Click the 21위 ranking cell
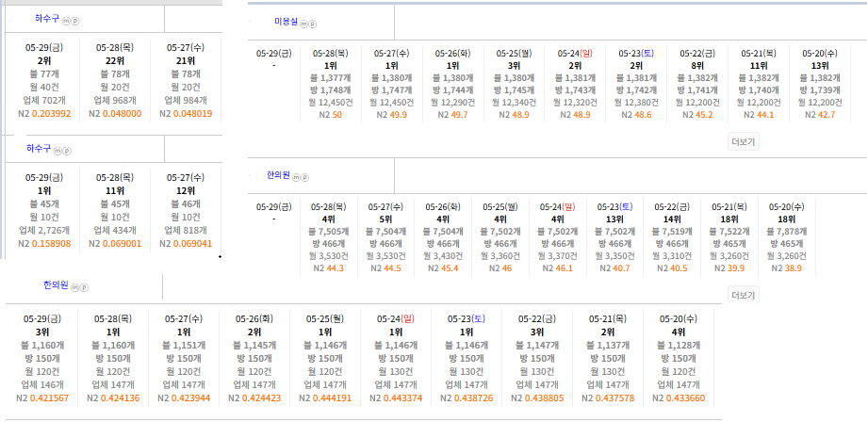This screenshot has width=868, height=422. (186, 61)
